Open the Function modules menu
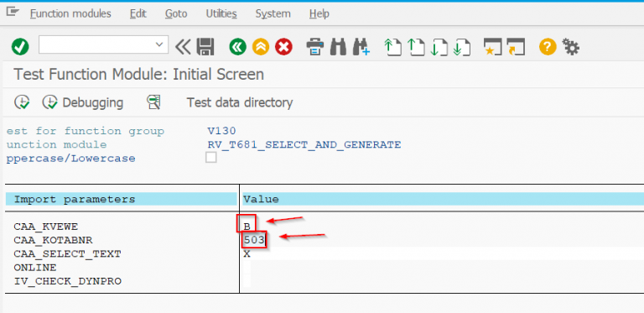 [70, 13]
